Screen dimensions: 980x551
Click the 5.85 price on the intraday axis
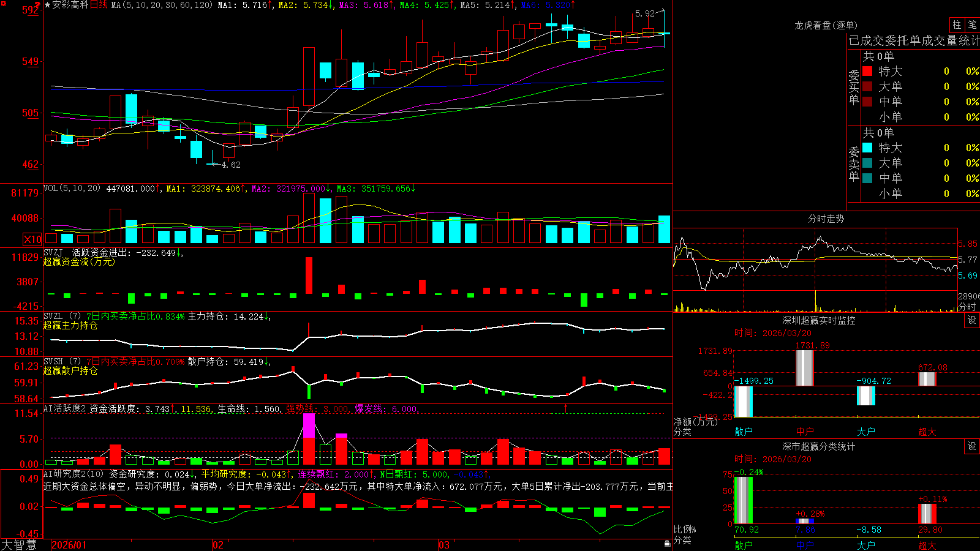(x=968, y=244)
